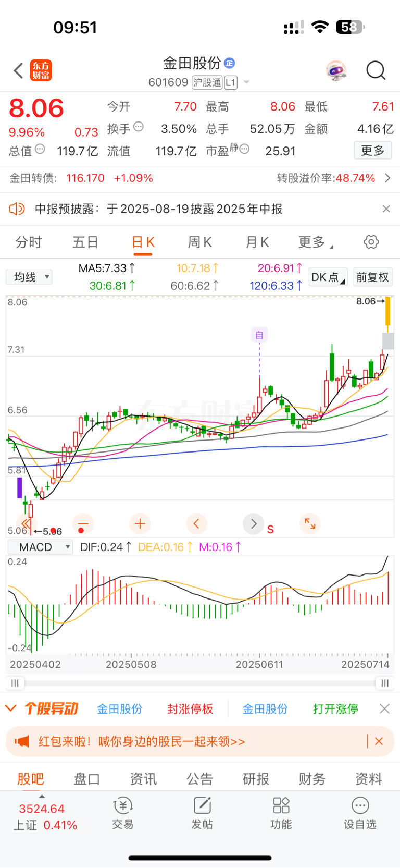The height and width of the screenshot is (868, 400).
Task: Tap the L1 level tag
Action: [231, 82]
